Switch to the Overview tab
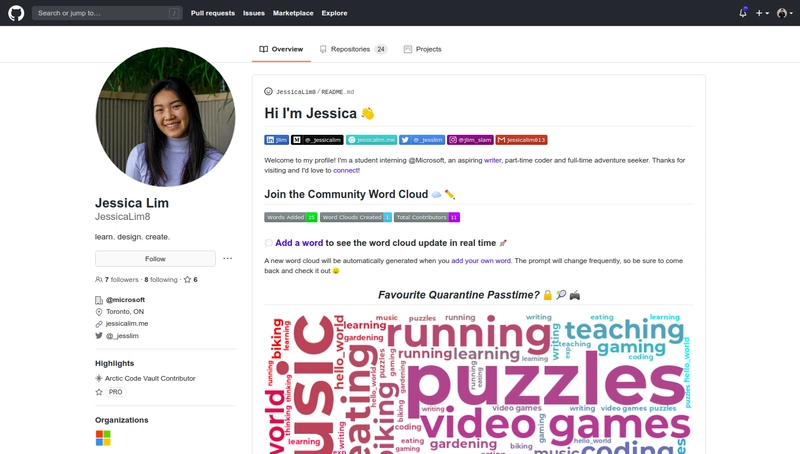Viewport: 800px width, 454px height. click(x=281, y=49)
